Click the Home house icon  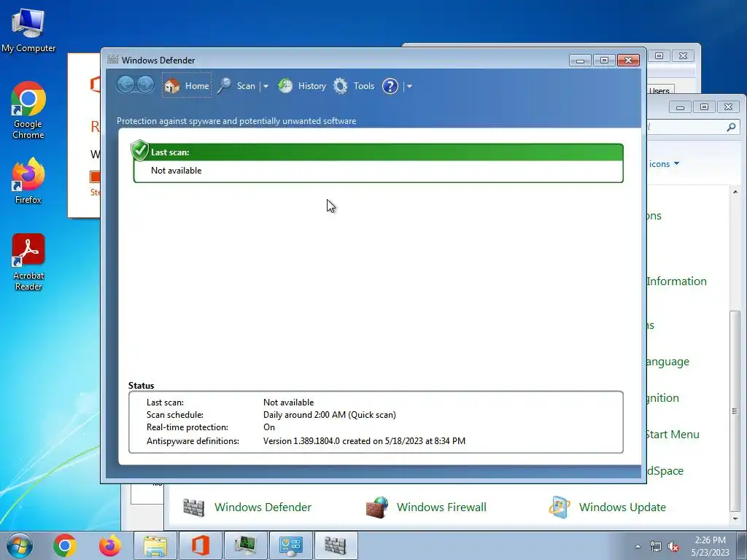(x=172, y=86)
